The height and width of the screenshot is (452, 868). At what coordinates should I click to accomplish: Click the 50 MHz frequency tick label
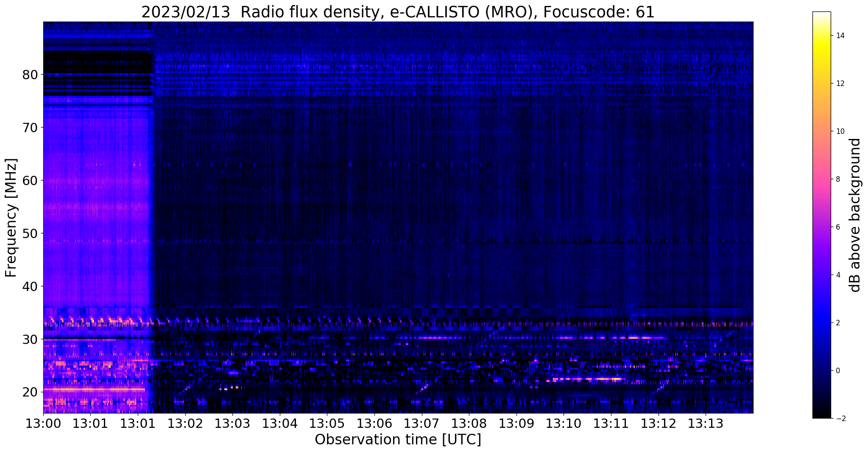coord(30,233)
